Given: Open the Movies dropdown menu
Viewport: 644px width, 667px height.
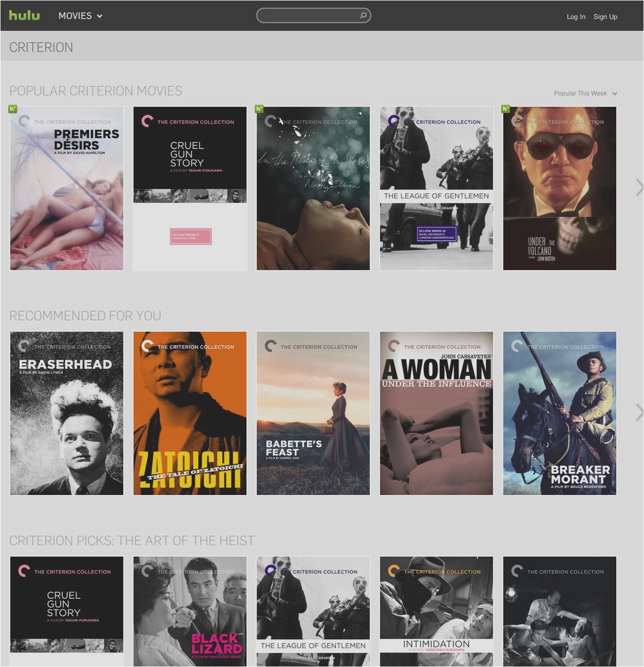Looking at the screenshot, I should [x=81, y=16].
